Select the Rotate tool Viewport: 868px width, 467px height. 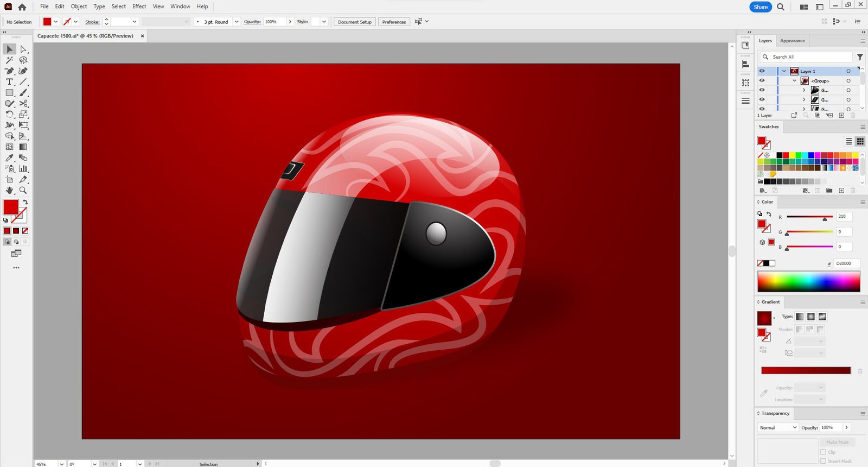pos(9,115)
